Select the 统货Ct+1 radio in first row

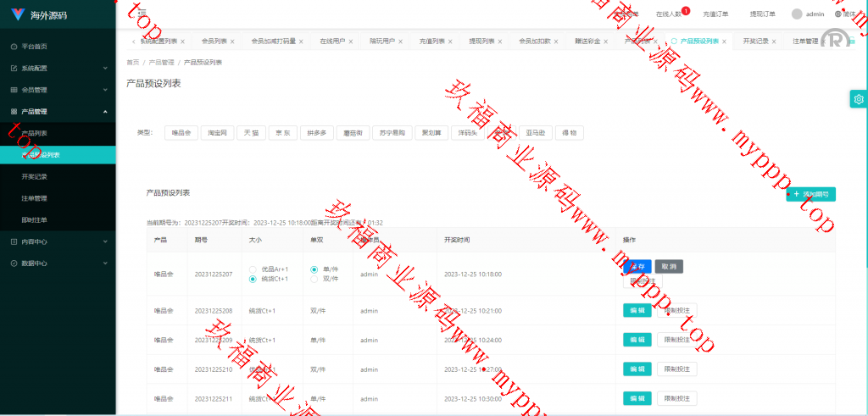coord(253,278)
